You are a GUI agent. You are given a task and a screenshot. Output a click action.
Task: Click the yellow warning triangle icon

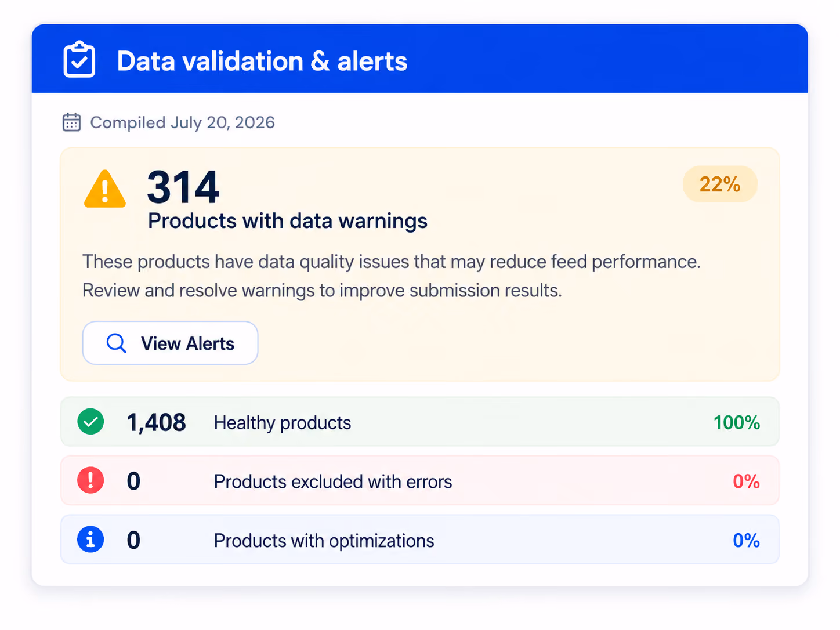pyautogui.click(x=105, y=189)
